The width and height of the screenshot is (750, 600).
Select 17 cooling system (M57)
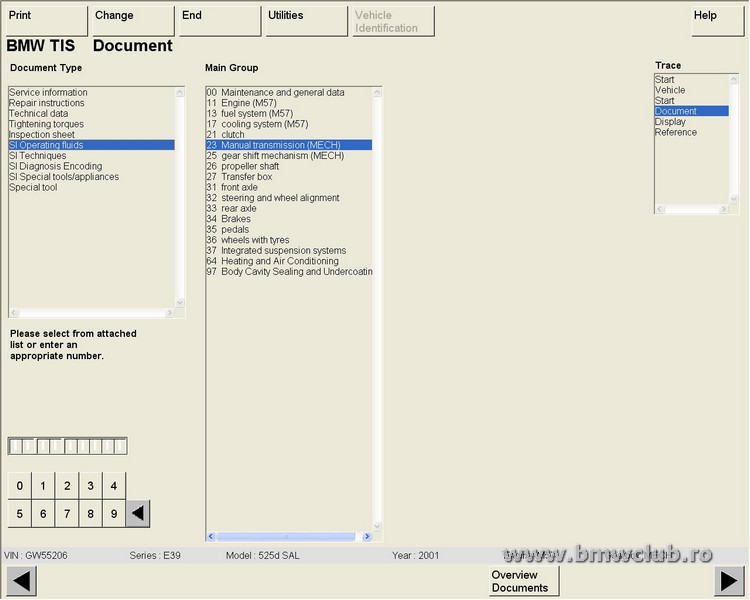coord(289,124)
